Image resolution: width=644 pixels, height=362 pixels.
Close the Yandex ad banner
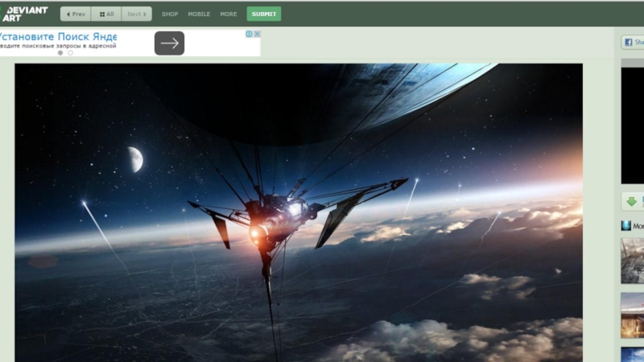257,34
